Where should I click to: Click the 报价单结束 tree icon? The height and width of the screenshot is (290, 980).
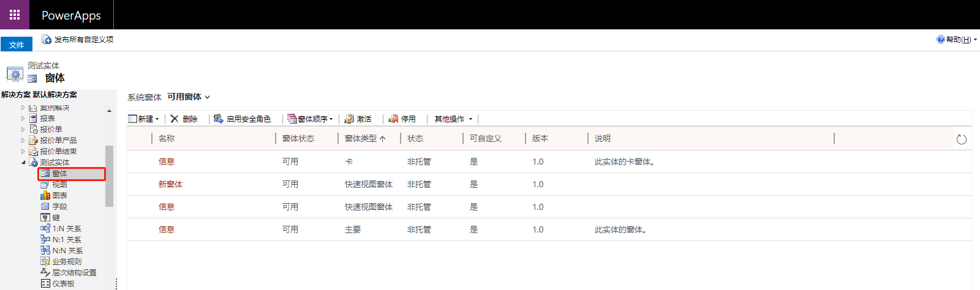[34, 151]
